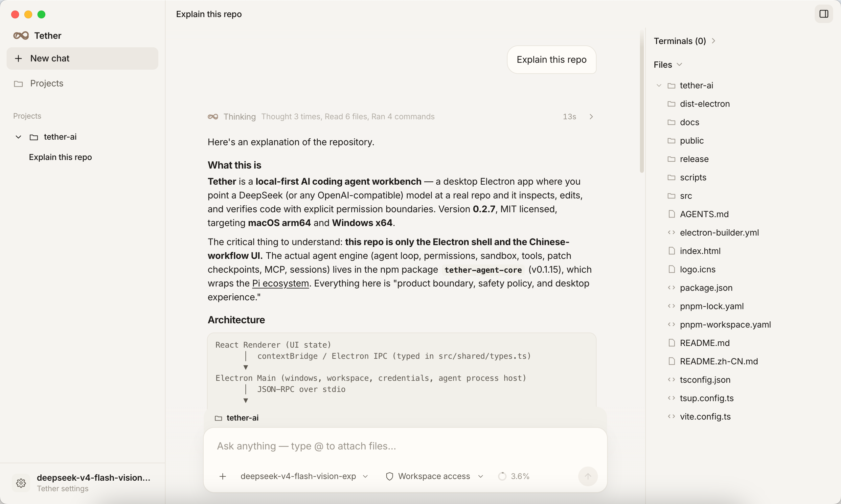
Task: Click the pnpm-lock.yaml code icon
Action: pyautogui.click(x=671, y=306)
